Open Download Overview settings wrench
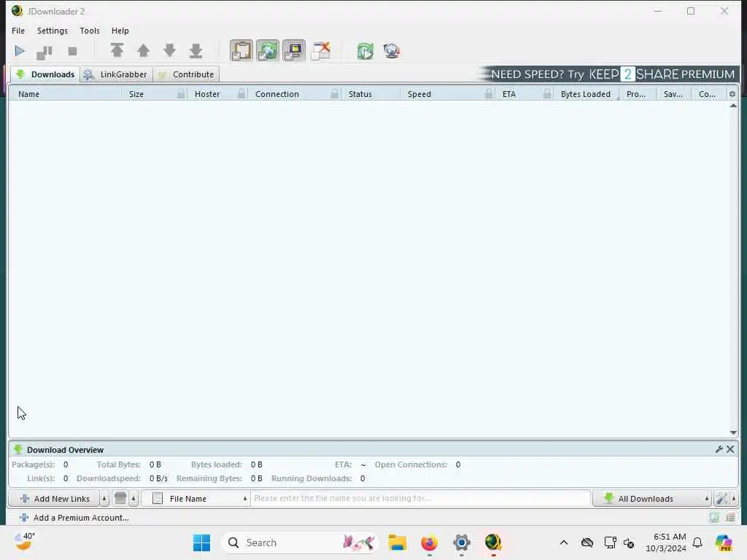Viewport: 747px width, 560px height. (719, 449)
